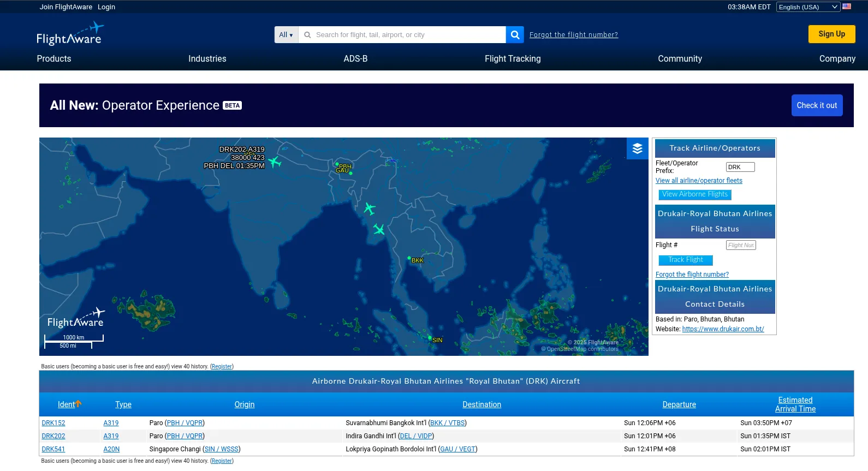
Task: Open the SIN / WSSS airport link
Action: 222,449
